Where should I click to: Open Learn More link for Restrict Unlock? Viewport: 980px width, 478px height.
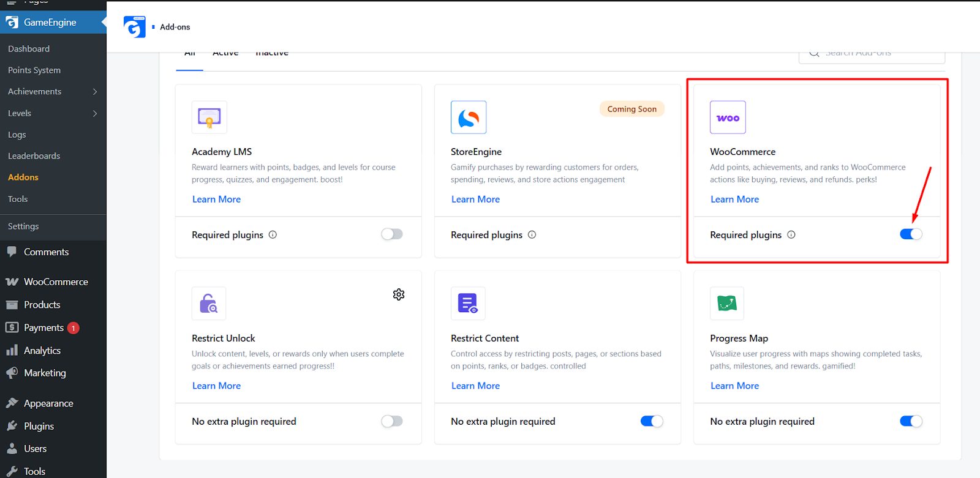point(216,386)
